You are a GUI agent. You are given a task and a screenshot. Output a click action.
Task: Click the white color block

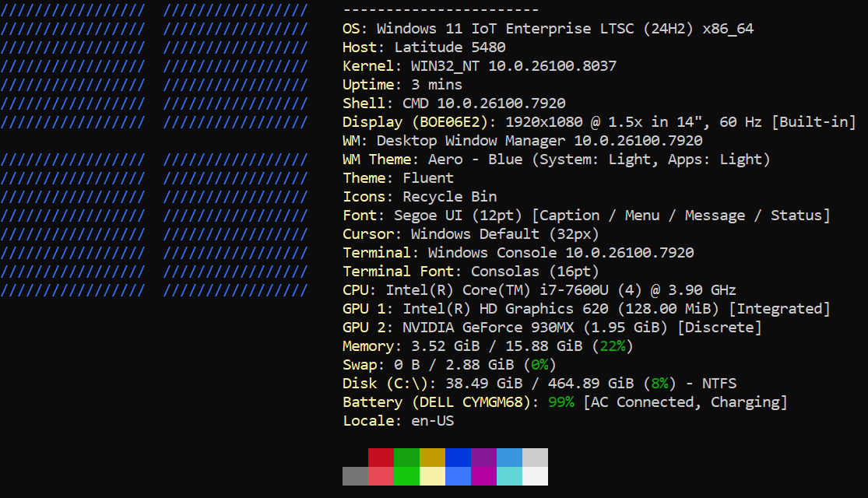pyautogui.click(x=536, y=476)
